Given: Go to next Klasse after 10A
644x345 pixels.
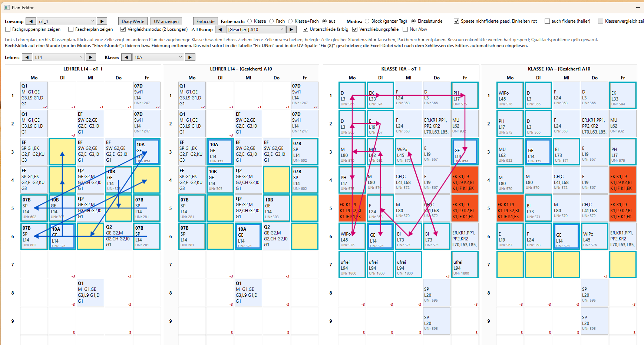Looking at the screenshot, I should click(190, 57).
